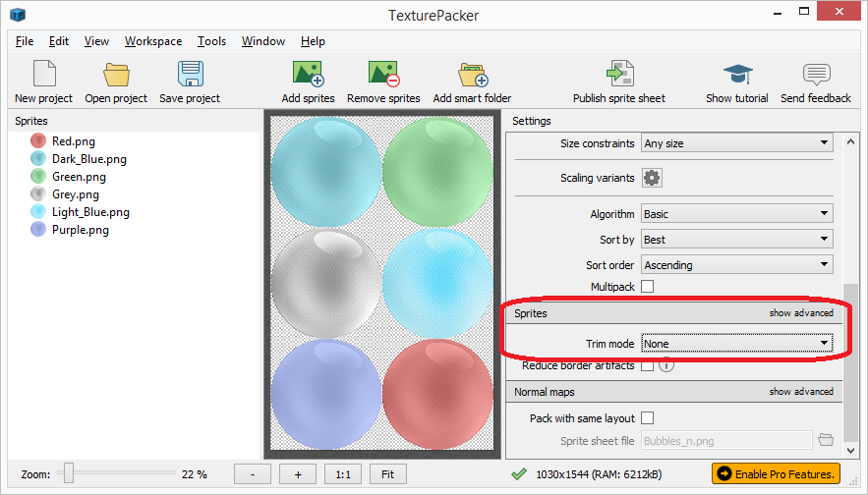Toggle Pack with same layout checkbox

click(647, 418)
